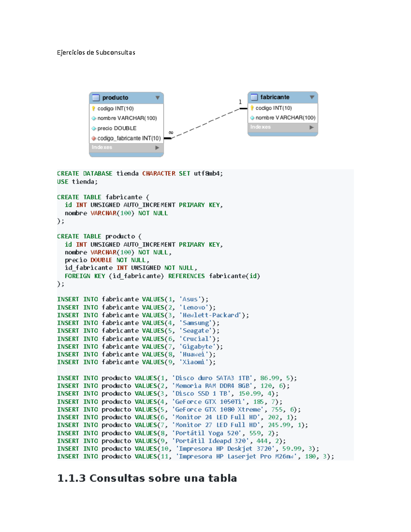Select the CREATE DATABASE tienda line

coord(140,173)
